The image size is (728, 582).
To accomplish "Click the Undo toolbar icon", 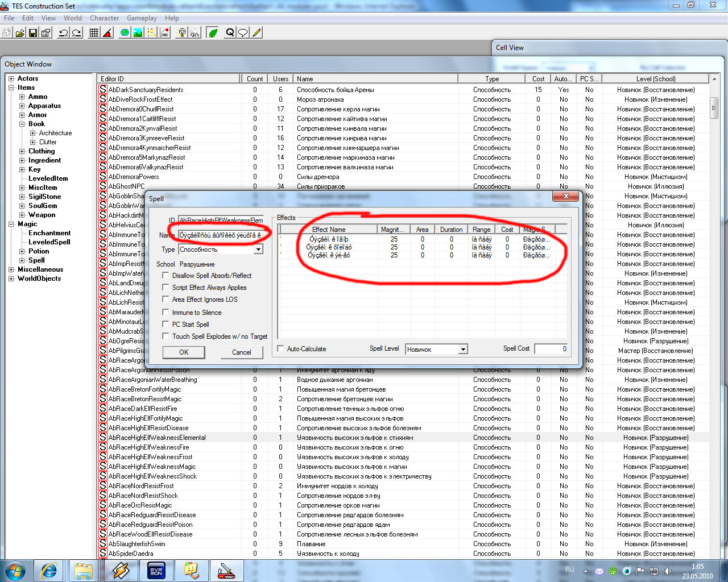I will tap(64, 33).
